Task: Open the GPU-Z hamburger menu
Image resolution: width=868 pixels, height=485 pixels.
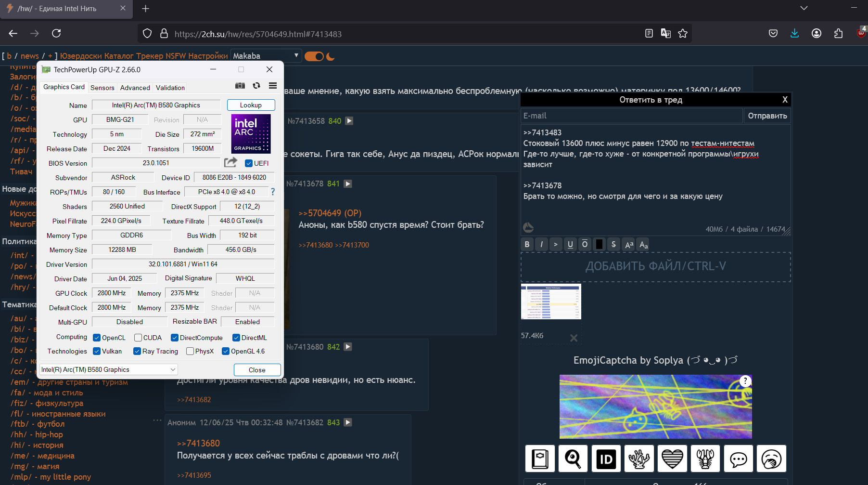Action: point(273,86)
